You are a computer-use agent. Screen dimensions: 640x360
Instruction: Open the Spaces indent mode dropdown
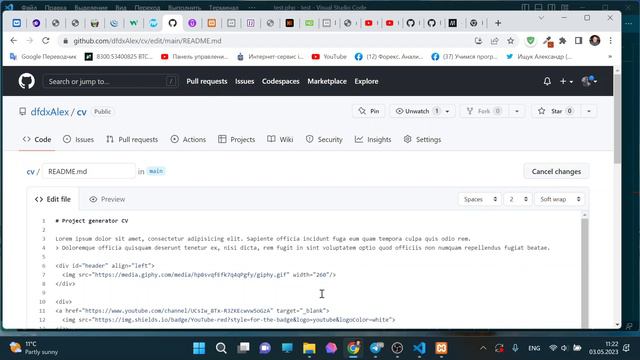click(480, 199)
